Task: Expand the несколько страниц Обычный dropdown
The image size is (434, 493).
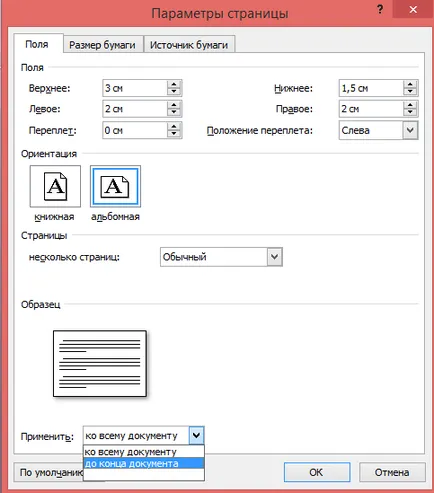Action: click(274, 257)
